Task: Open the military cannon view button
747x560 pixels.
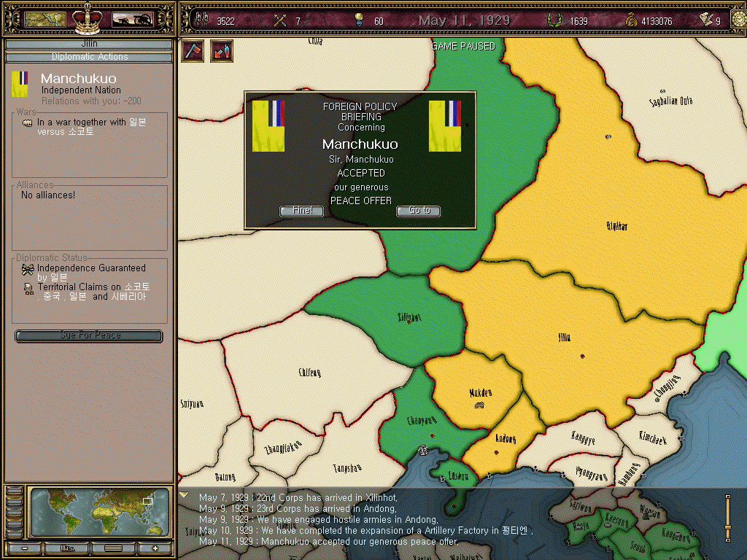Action: click(x=133, y=20)
